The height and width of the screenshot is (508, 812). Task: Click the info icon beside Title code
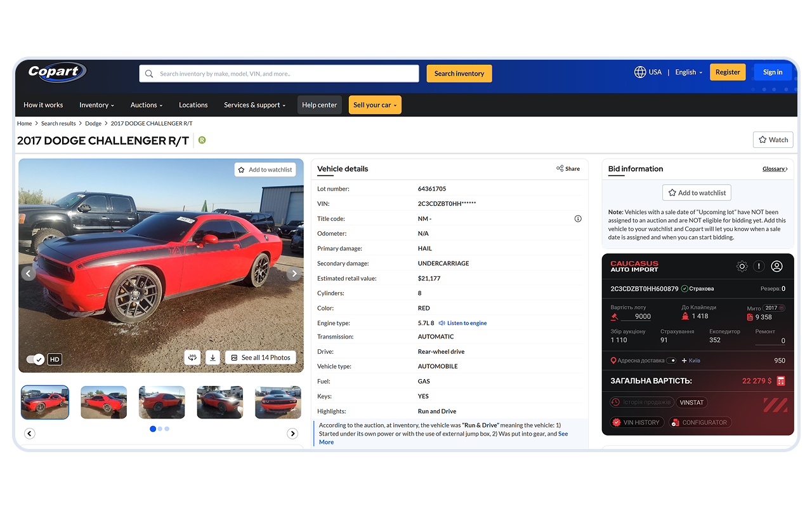(x=578, y=218)
